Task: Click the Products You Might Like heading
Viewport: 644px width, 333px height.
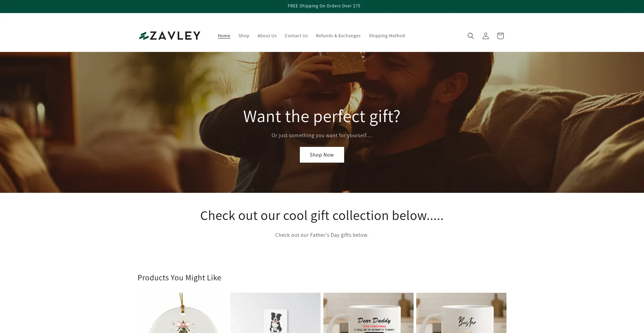Action: 179,278
